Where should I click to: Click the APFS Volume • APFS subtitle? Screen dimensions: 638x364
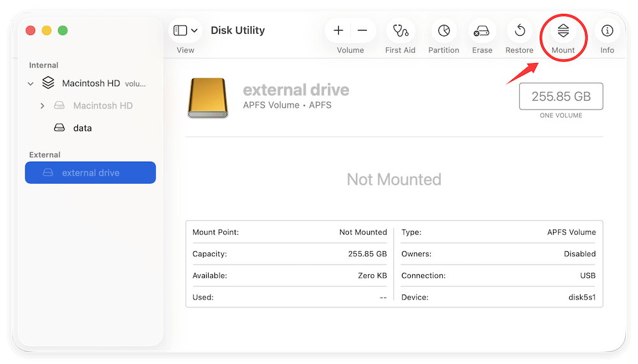(287, 105)
